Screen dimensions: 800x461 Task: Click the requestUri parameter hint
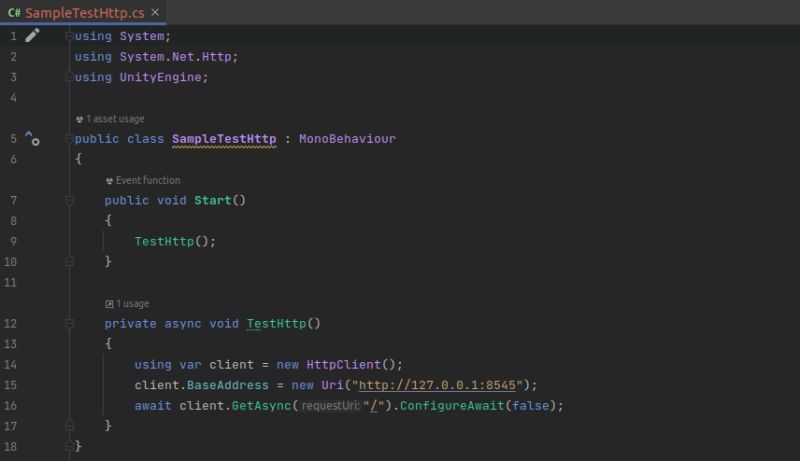pos(330,406)
